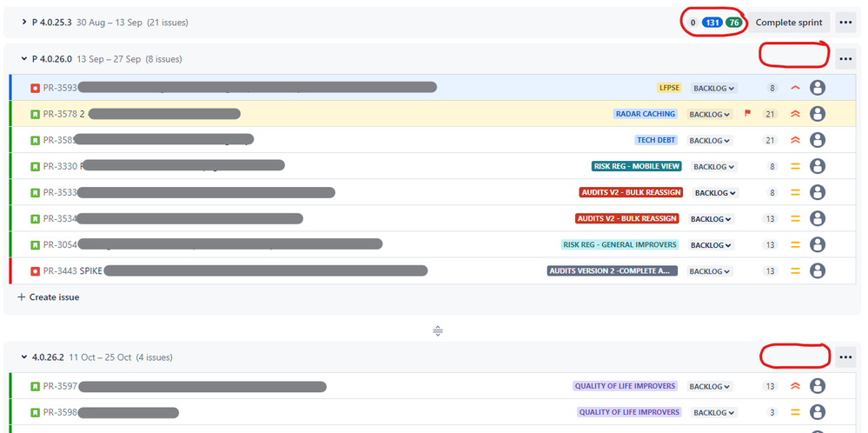The height and width of the screenshot is (433, 868).
Task: Click the RISK REG - MOBILE VIEW label
Action: [637, 166]
